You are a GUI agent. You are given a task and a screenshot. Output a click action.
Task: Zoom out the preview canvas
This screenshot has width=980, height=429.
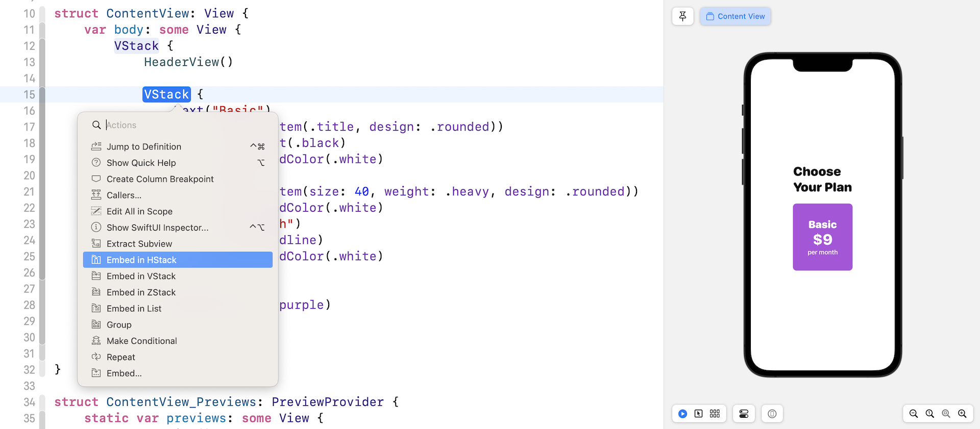[x=914, y=414]
